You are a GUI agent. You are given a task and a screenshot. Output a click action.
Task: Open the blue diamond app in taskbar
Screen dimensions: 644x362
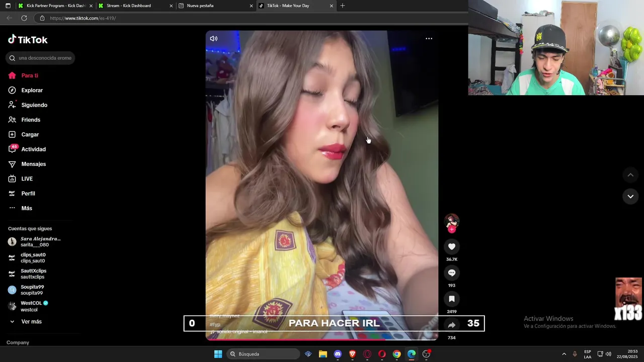[x=308, y=354]
